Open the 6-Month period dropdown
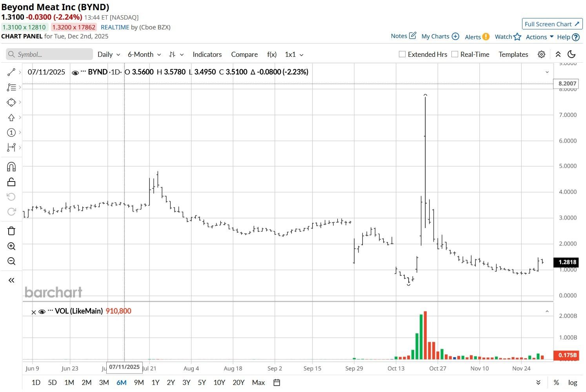The width and height of the screenshot is (586, 392). pos(144,54)
